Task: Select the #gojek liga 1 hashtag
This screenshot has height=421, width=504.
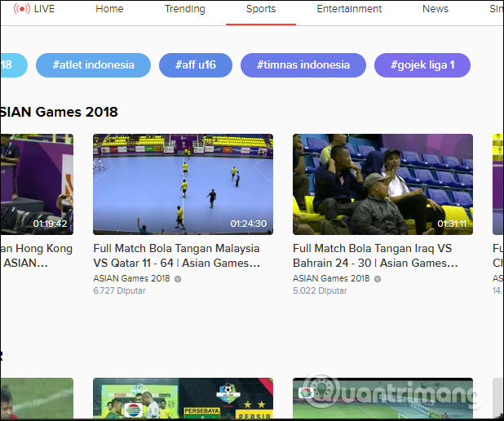Action: [422, 65]
